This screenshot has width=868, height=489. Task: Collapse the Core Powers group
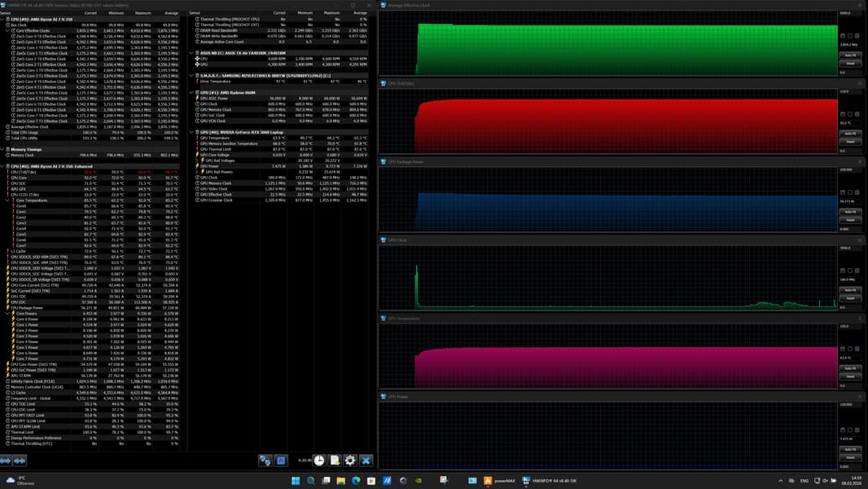pyautogui.click(x=8, y=314)
